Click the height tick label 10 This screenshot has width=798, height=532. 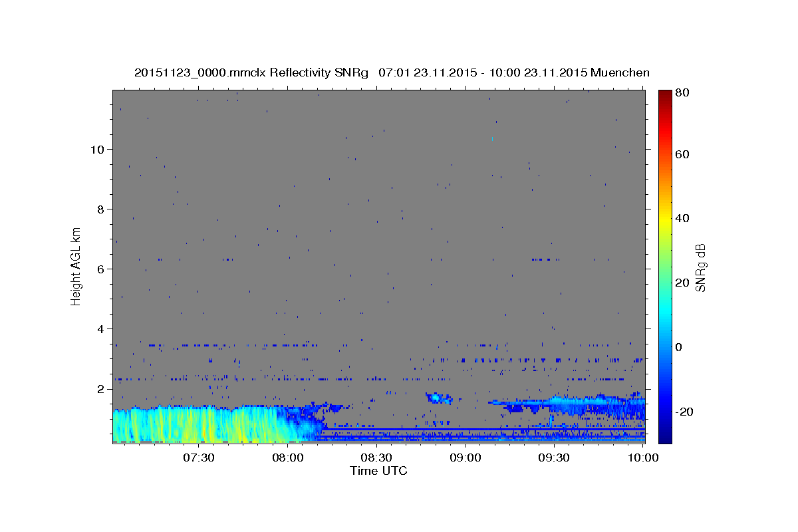pyautogui.click(x=98, y=150)
